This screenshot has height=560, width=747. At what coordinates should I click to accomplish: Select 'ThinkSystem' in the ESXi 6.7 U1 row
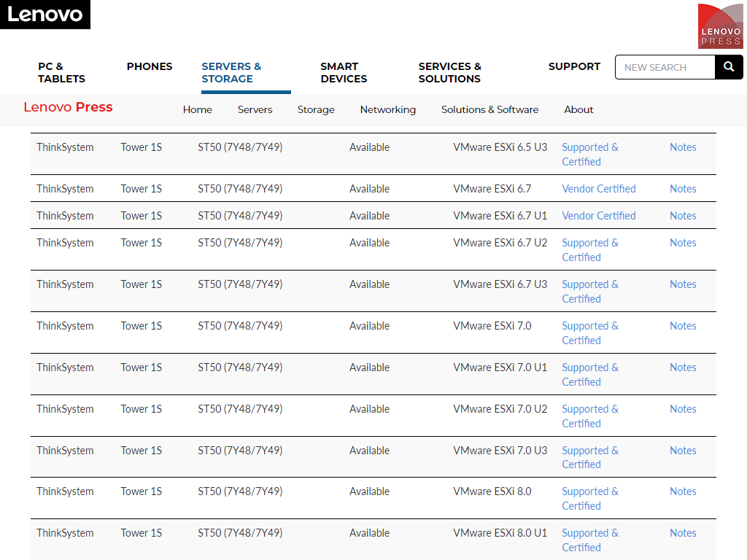[x=65, y=216]
